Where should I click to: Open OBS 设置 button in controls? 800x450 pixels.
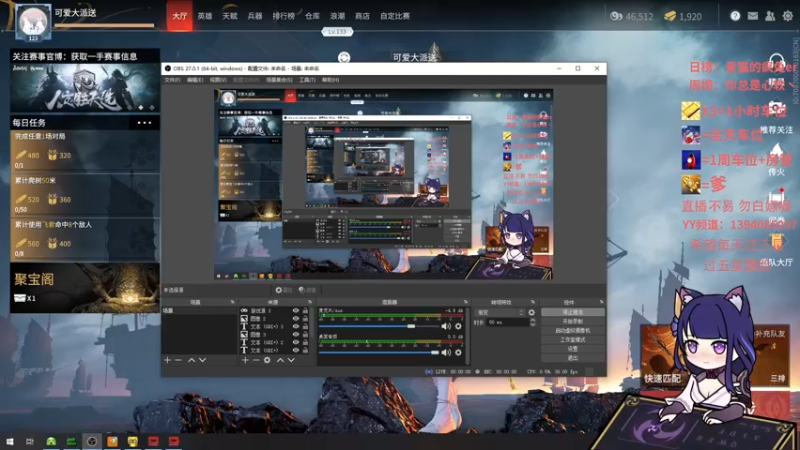pyautogui.click(x=572, y=349)
